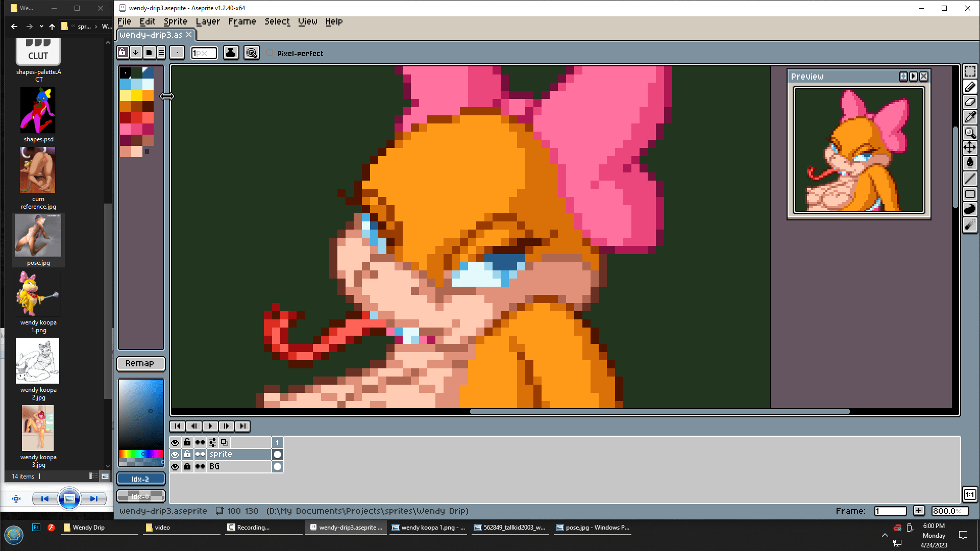Image resolution: width=980 pixels, height=551 pixels.
Task: Select the Eyedropper tool
Action: [970, 117]
